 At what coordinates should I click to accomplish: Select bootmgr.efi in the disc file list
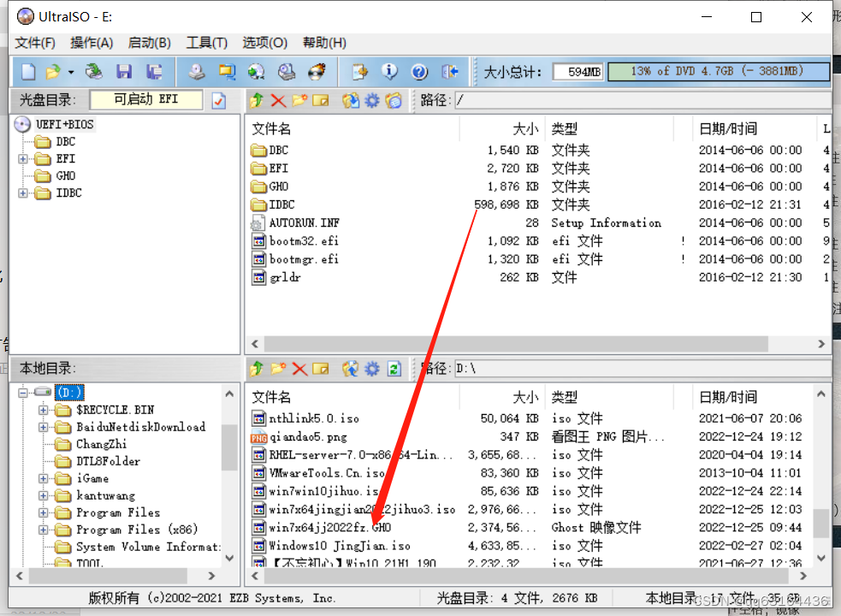tap(304, 259)
